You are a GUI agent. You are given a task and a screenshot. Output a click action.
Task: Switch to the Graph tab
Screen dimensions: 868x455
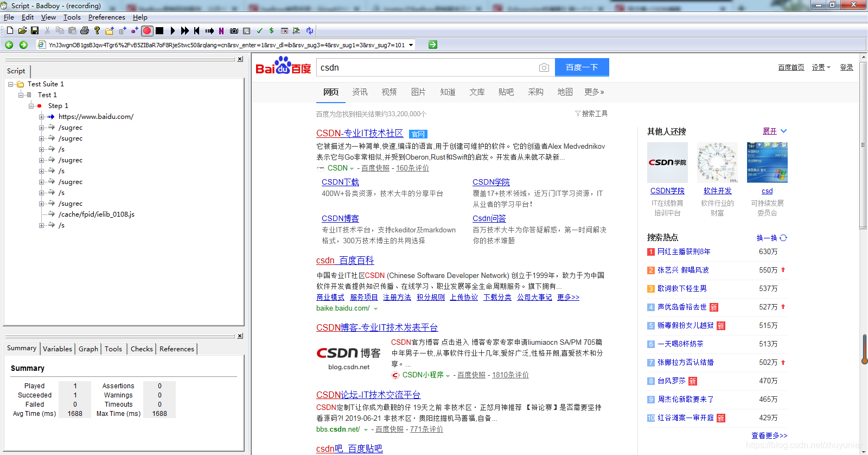click(x=88, y=349)
